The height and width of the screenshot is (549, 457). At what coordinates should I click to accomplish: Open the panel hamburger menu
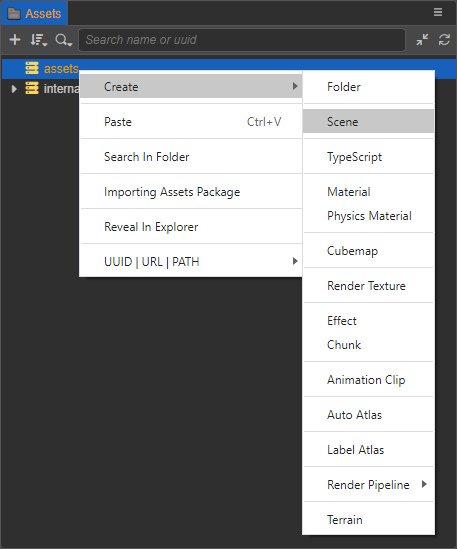(x=438, y=12)
